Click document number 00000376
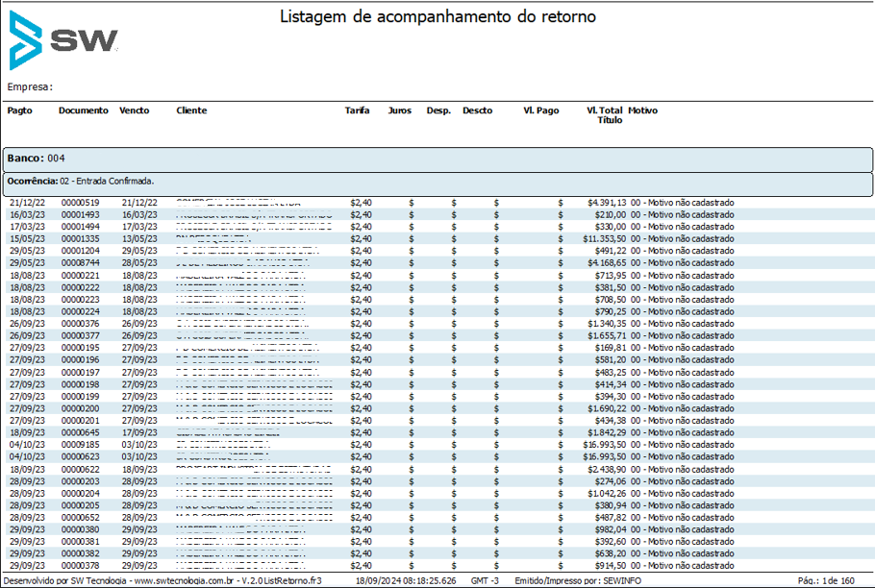The width and height of the screenshot is (875, 588). pos(81,324)
